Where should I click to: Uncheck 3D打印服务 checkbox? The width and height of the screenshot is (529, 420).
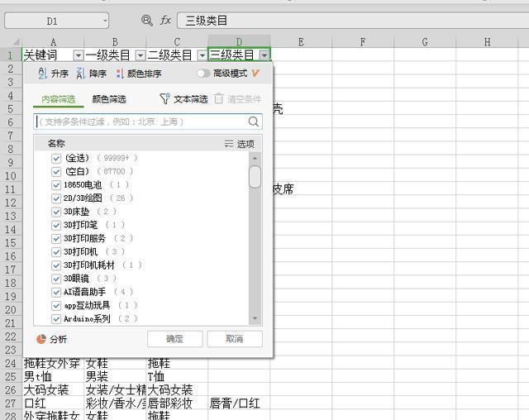click(x=56, y=238)
